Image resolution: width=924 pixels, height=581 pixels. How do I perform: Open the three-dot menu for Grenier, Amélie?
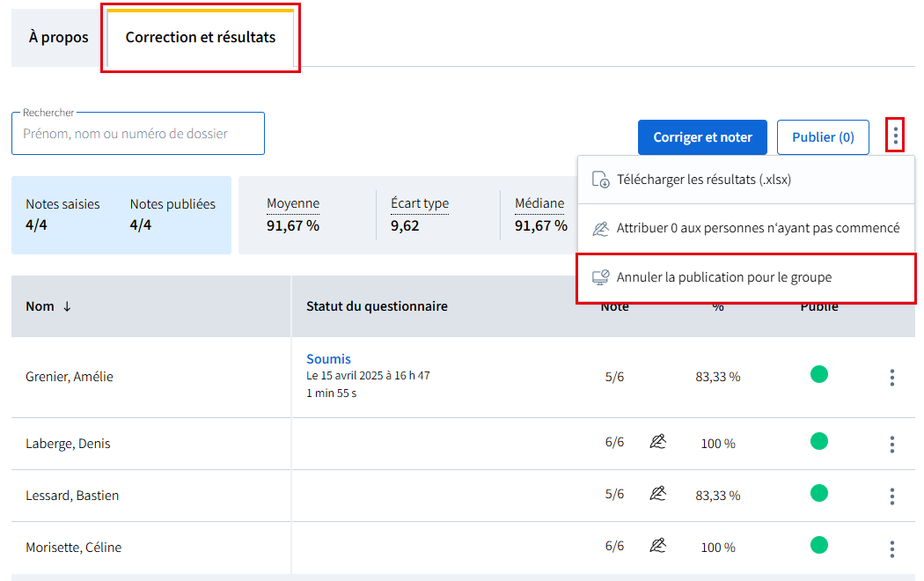click(891, 378)
